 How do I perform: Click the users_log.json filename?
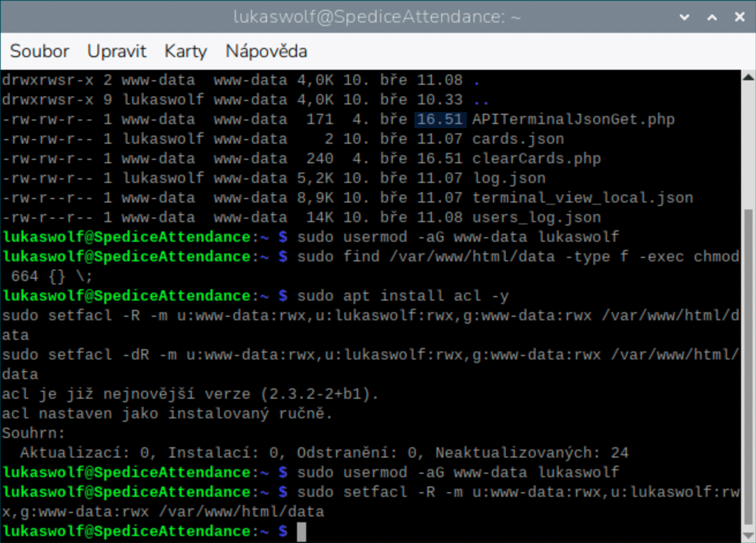[x=536, y=218]
